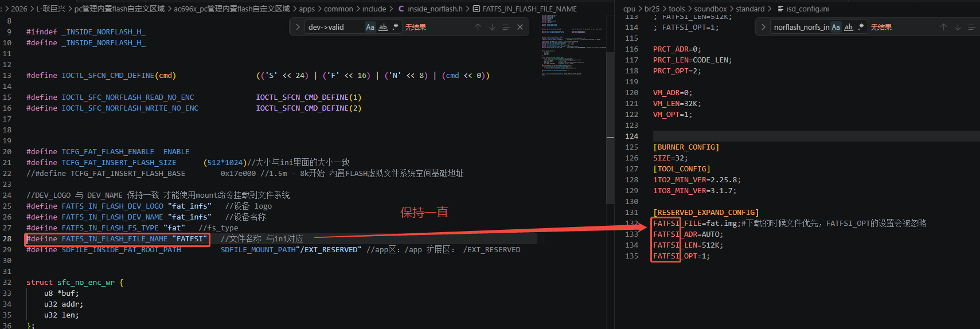Expand replace row in isd_config.ini find widget
Image resolution: width=980 pixels, height=329 pixels.
763,27
